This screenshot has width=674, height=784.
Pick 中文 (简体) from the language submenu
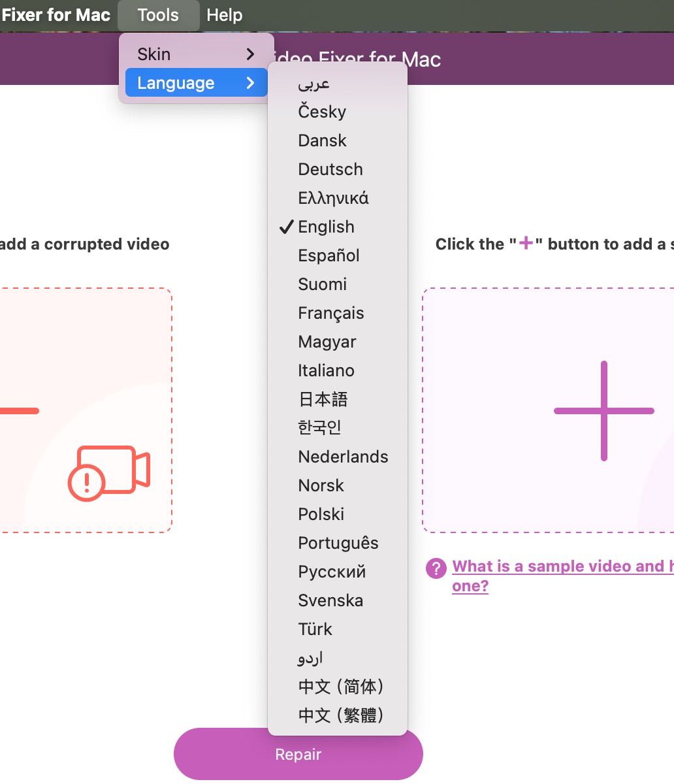[340, 687]
